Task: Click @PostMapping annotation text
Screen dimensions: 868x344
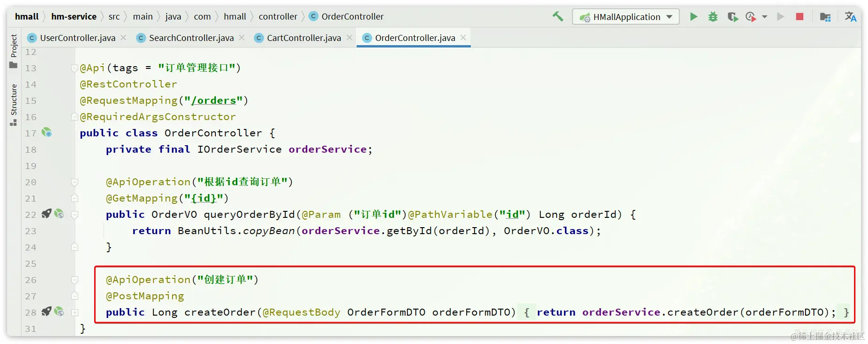Action: tap(145, 296)
